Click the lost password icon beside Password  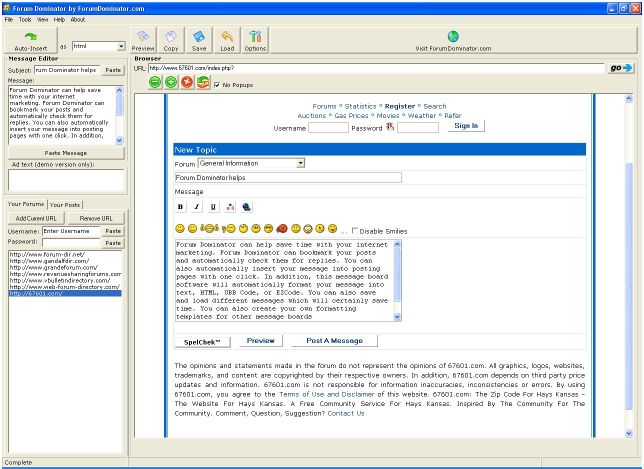390,126
